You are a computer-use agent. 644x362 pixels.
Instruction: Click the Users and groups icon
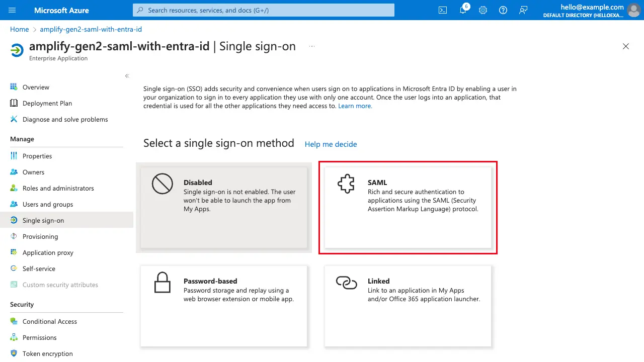click(x=14, y=204)
